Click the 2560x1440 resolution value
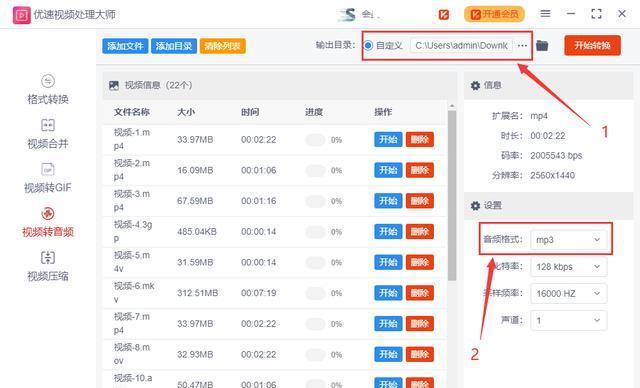This screenshot has width=640, height=388. pyautogui.click(x=552, y=175)
